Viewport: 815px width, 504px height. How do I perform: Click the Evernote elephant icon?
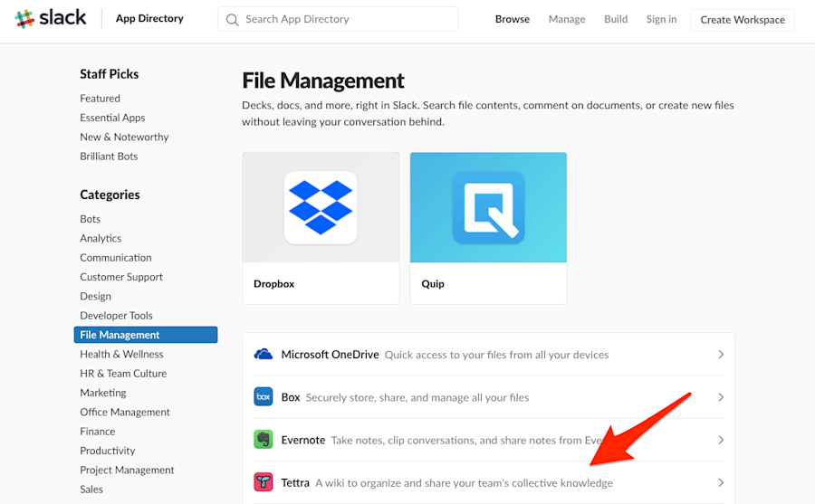tap(263, 440)
